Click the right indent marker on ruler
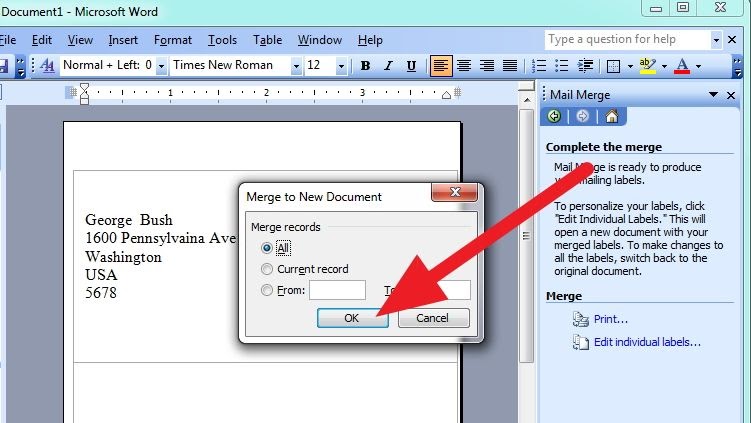Image resolution: width=751 pixels, height=423 pixels. coord(446,95)
